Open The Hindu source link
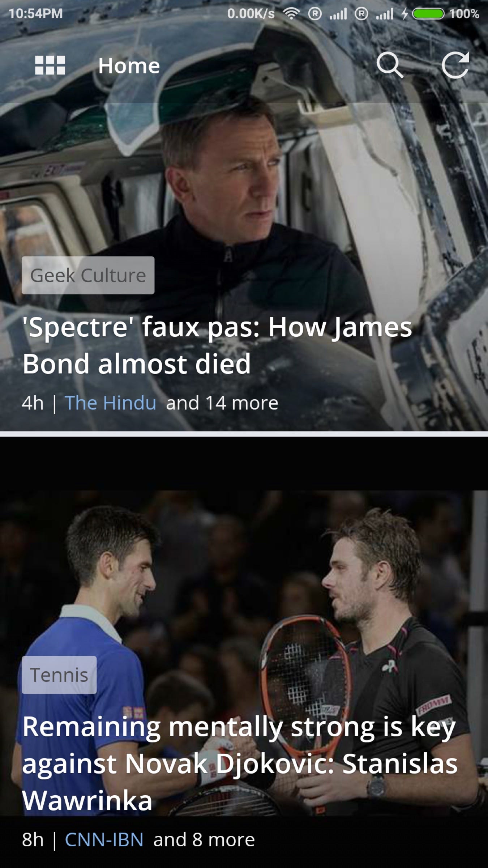The image size is (488, 868). 110,403
